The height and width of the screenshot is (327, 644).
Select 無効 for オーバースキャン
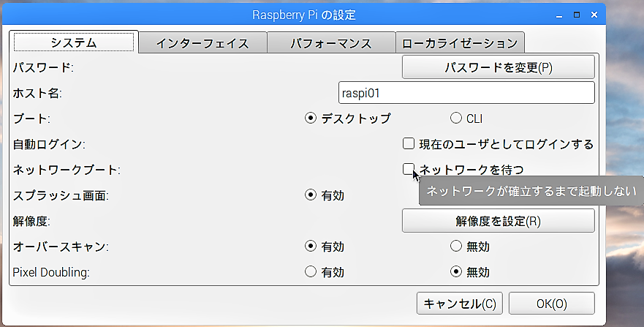coord(456,246)
